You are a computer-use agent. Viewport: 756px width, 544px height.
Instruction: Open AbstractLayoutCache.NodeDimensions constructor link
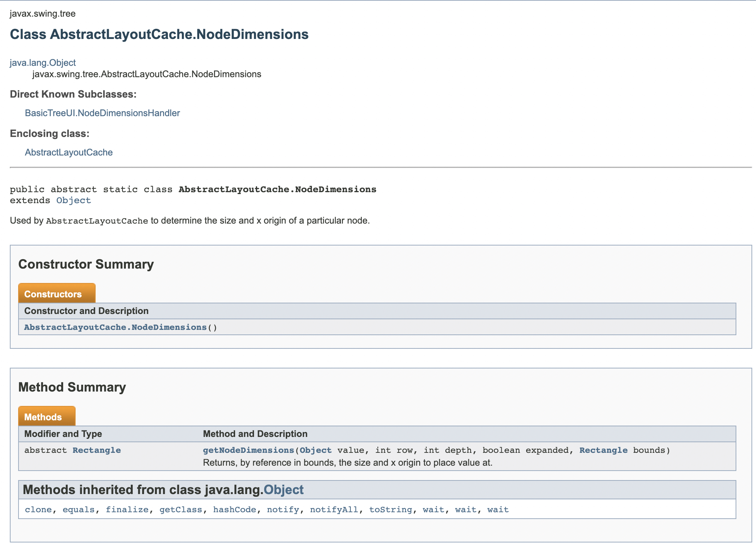point(115,327)
